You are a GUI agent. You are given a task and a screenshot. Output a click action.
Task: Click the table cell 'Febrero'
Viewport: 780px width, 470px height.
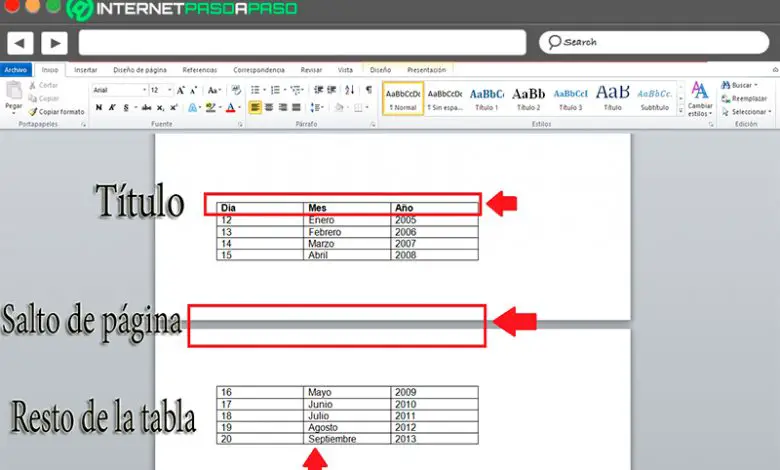(347, 232)
